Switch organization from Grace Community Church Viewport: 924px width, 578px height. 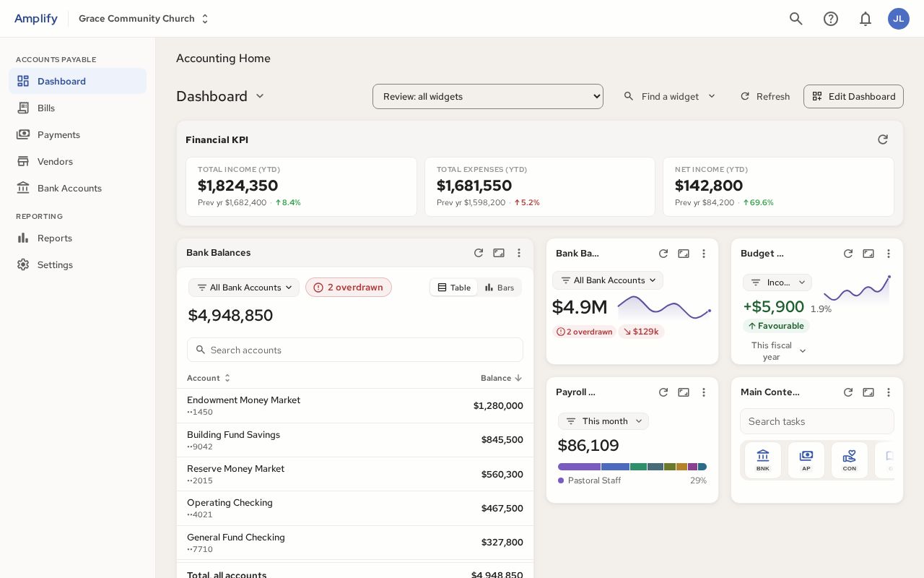click(x=144, y=19)
